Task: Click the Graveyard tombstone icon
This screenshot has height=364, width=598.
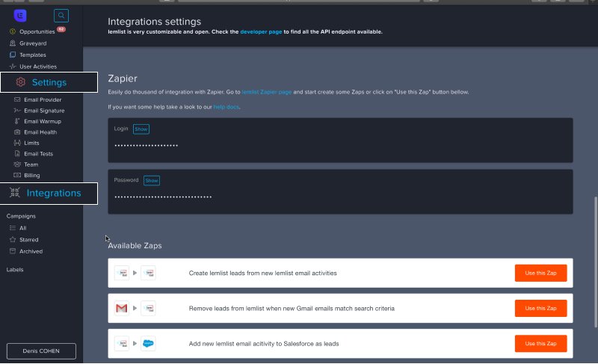Action: (x=13, y=43)
